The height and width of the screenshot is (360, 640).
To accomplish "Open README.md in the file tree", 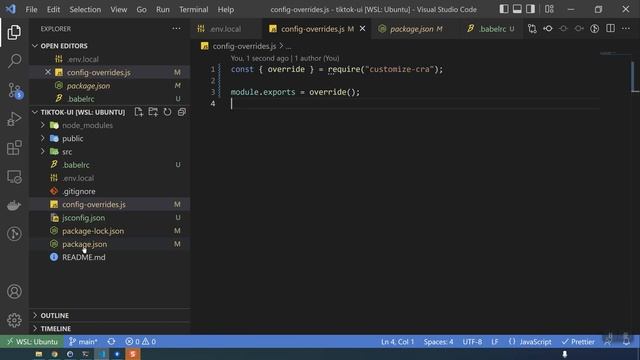I will [109, 257].
